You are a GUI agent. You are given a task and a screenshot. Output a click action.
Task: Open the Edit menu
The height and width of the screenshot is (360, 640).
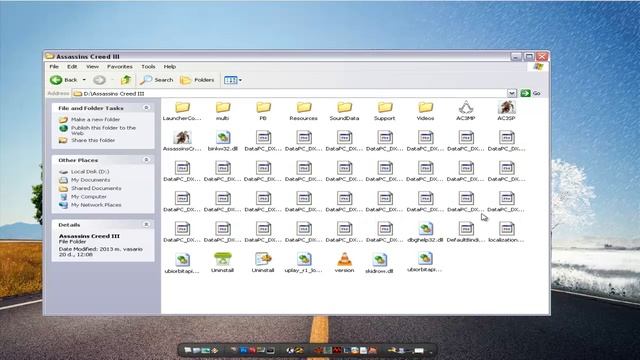click(72, 66)
